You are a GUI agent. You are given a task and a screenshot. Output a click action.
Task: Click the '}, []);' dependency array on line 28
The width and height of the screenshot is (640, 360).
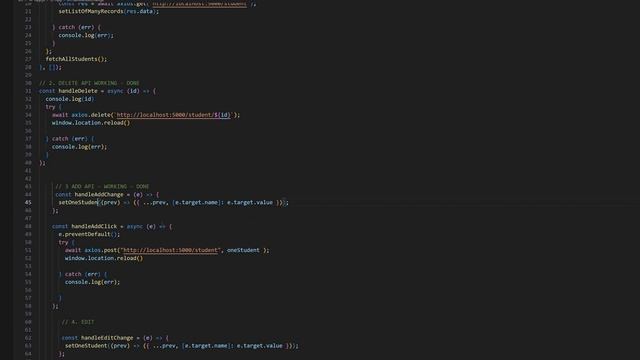50,67
